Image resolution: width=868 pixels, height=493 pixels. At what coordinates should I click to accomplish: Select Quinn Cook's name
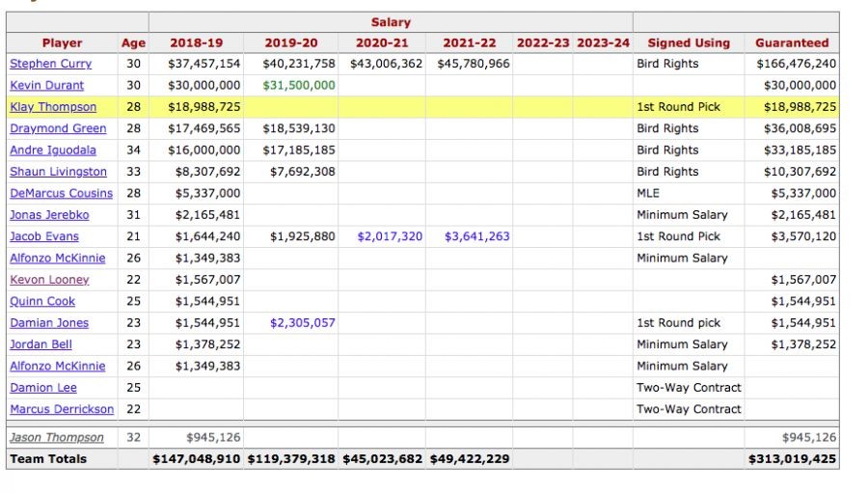[x=42, y=301]
